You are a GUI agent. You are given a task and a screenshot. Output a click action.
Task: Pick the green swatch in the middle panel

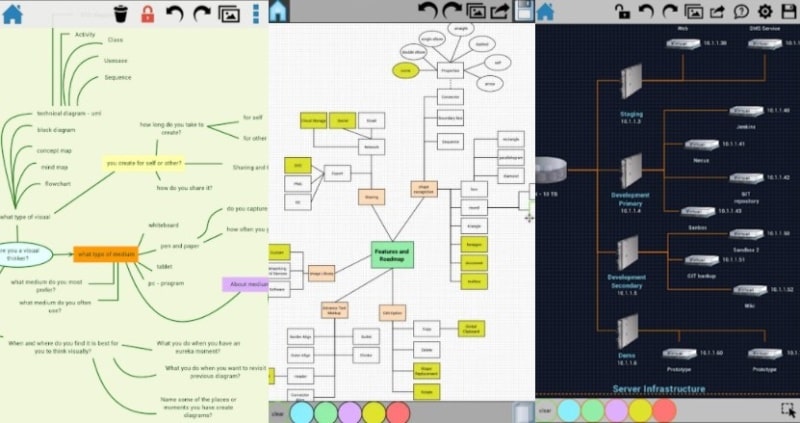coord(326,413)
